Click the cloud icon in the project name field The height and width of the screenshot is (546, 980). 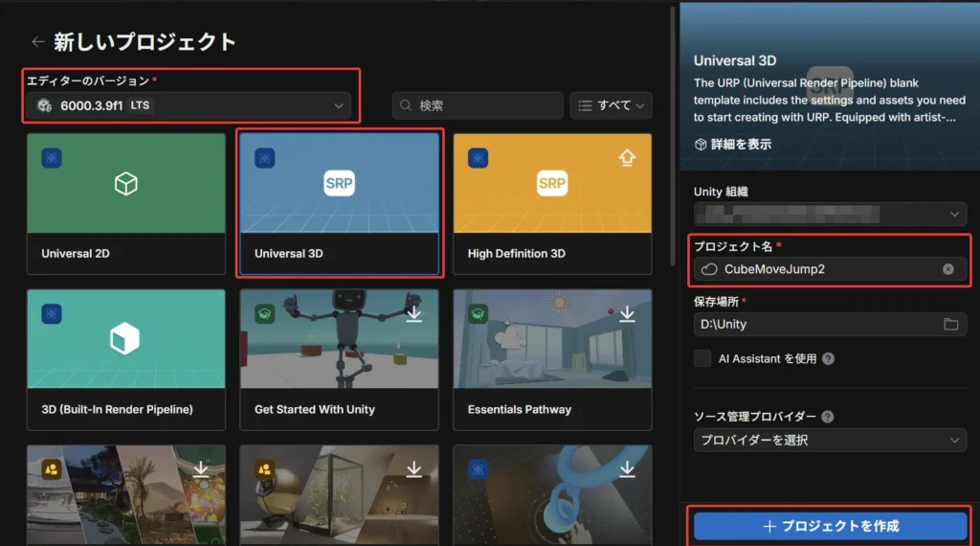(709, 269)
